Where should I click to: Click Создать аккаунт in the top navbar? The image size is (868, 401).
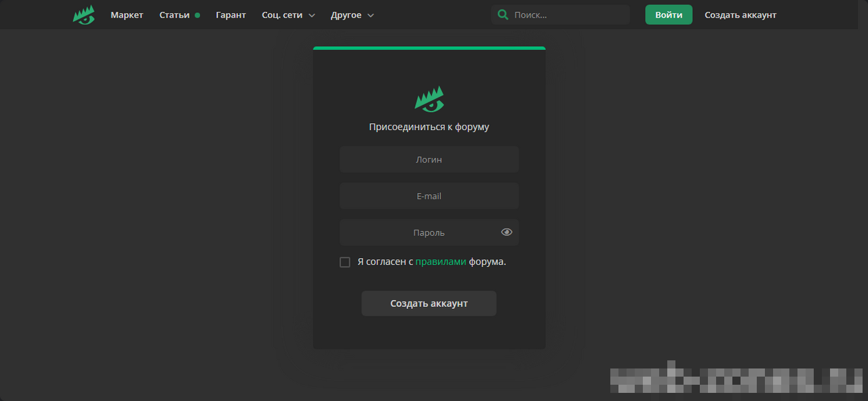pyautogui.click(x=740, y=15)
